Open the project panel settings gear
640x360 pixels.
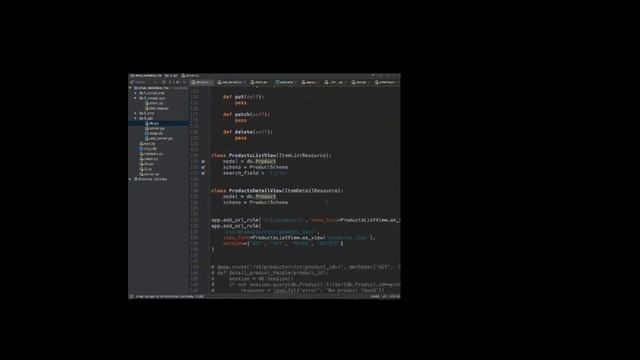(178, 82)
